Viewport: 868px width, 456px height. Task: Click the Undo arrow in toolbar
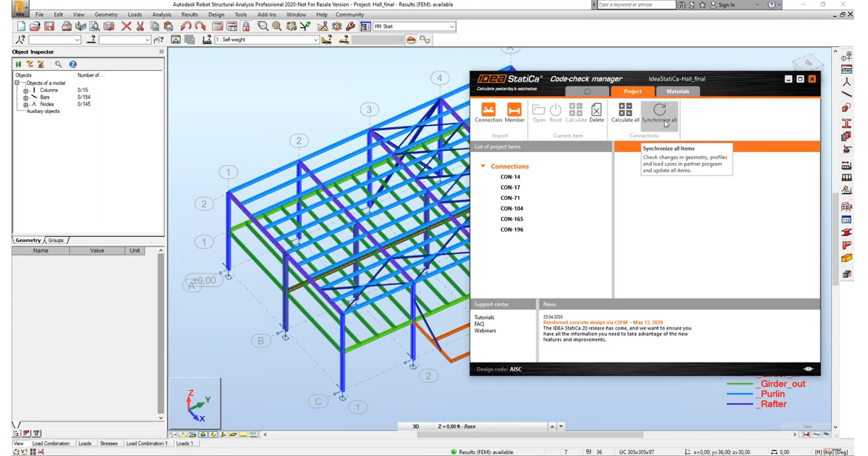(x=186, y=27)
